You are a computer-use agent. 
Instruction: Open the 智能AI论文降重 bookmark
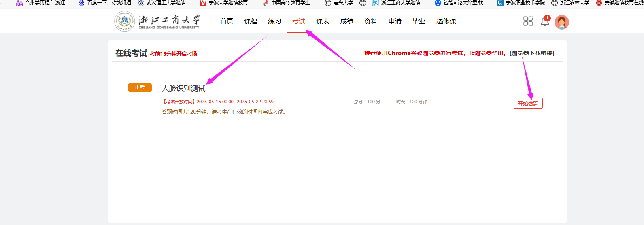(461, 3)
